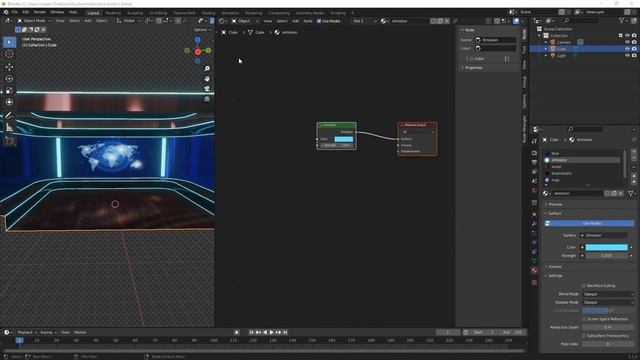Screen dimensions: 640x360
Task: Click the Use Nodes button in Surface panel
Action: (x=589, y=223)
